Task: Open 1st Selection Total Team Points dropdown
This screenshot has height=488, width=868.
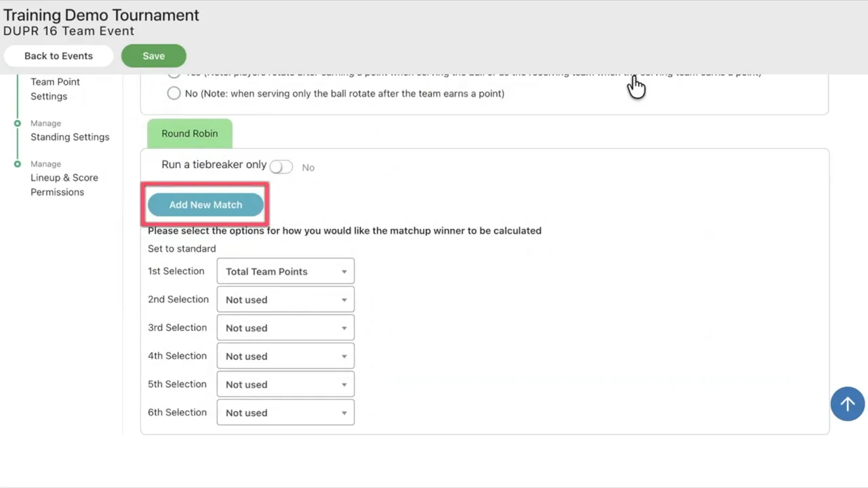Action: point(285,271)
